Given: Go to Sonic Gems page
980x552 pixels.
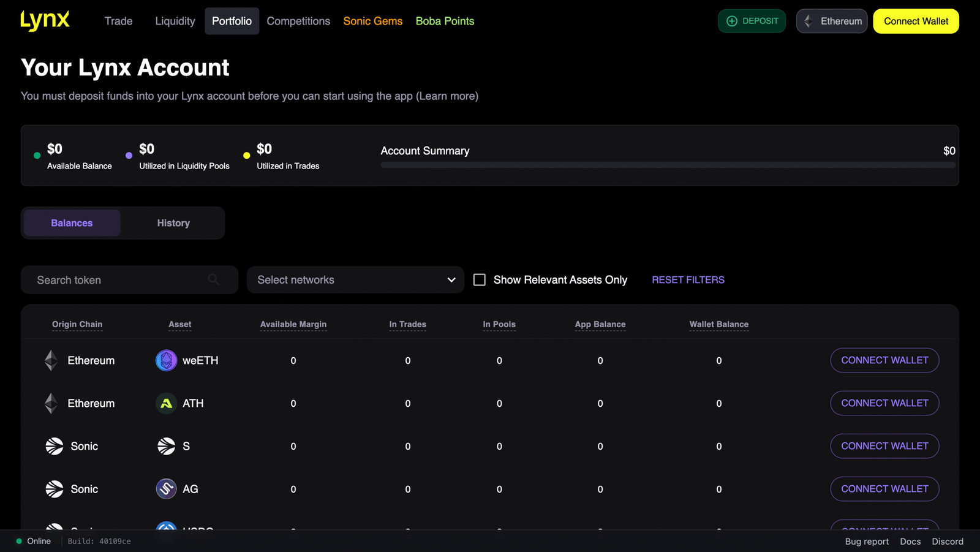Looking at the screenshot, I should click(372, 21).
